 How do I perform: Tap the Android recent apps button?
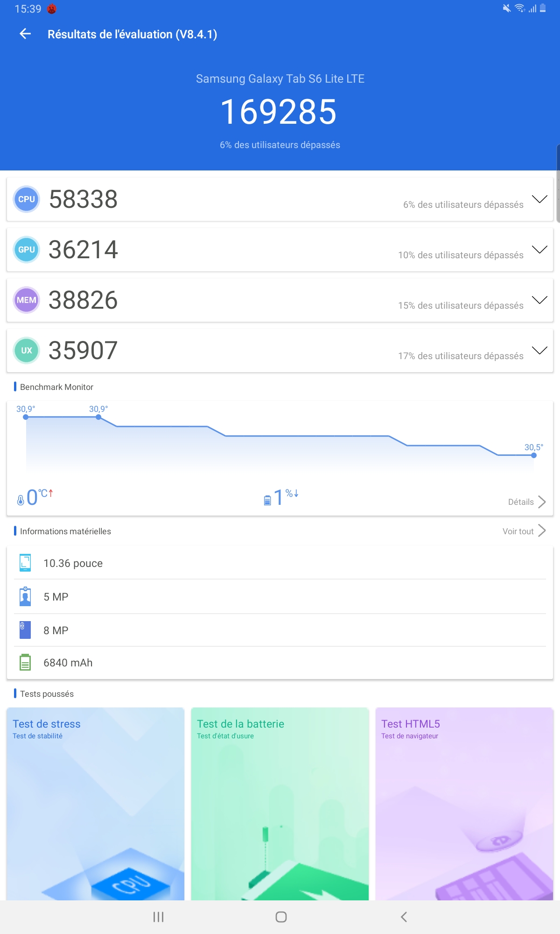(159, 917)
